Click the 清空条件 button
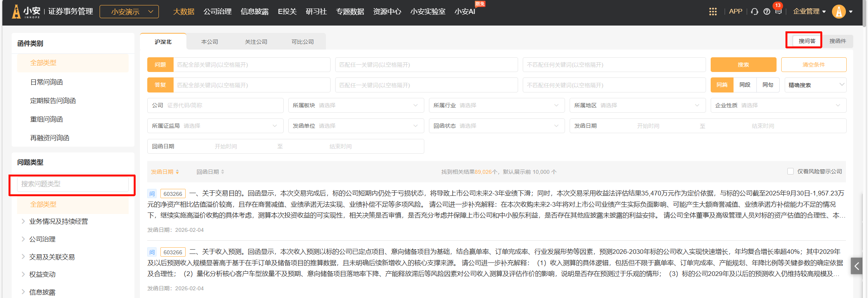Screen dimensions: 868x298 [813, 65]
